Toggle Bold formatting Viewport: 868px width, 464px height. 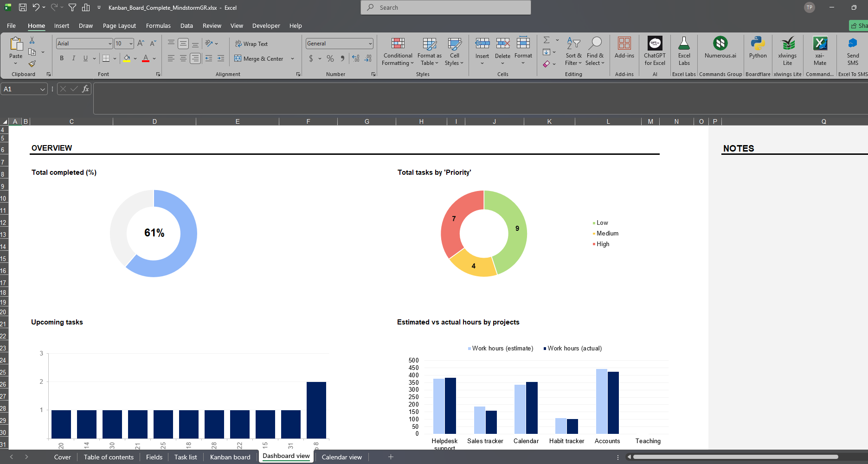(x=62, y=58)
